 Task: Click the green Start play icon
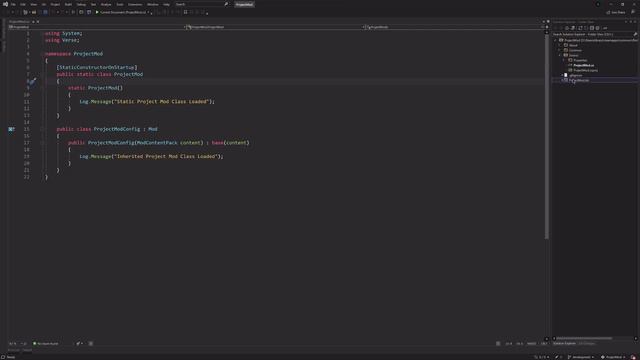[97, 12]
